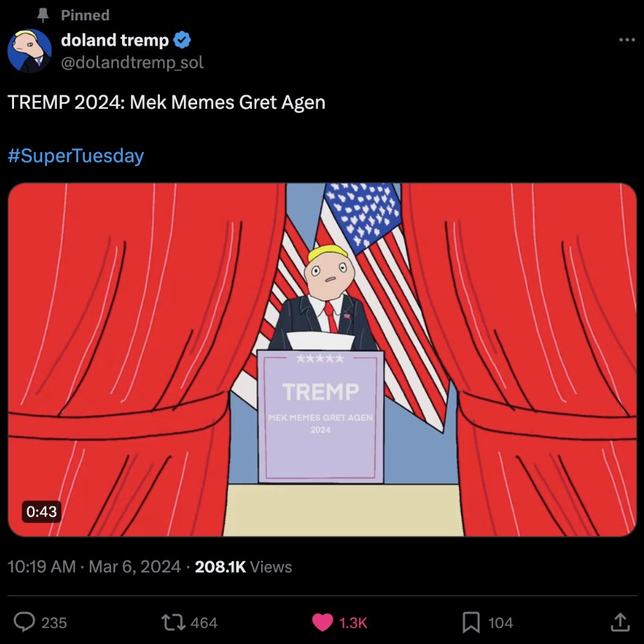Click the pinned pin icon
644x644 pixels.
click(43, 15)
